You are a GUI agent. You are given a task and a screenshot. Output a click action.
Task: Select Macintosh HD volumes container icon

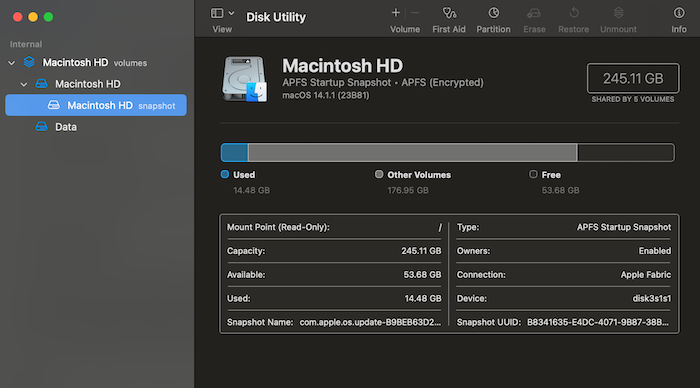[29, 62]
